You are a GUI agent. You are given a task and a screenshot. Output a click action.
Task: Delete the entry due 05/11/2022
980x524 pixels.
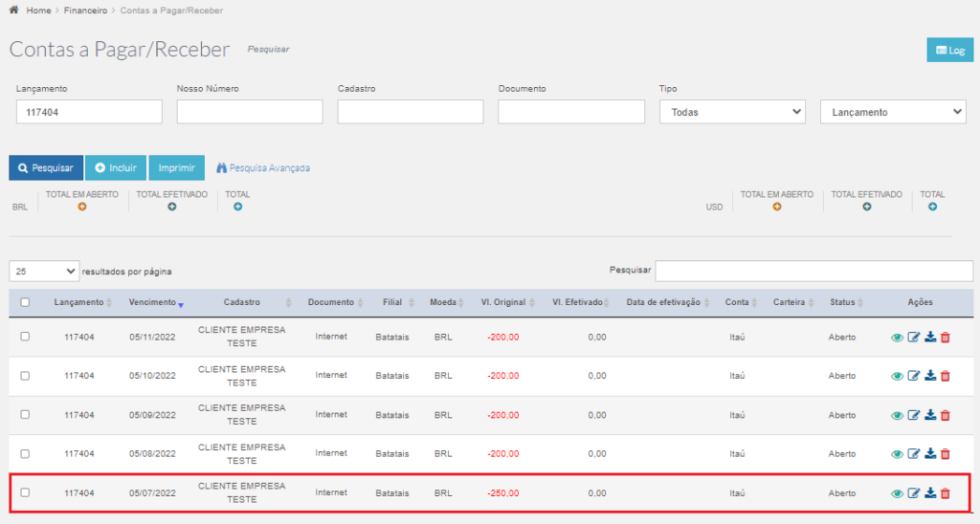click(945, 338)
